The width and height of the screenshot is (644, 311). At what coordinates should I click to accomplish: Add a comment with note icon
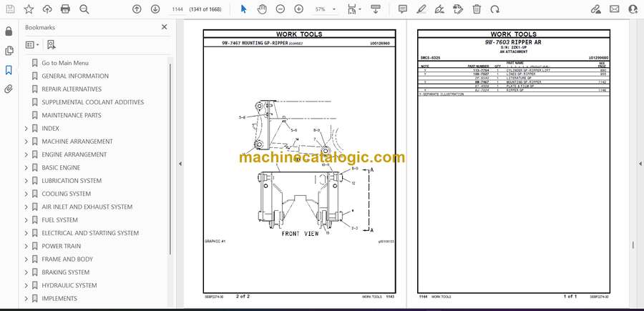(x=402, y=9)
